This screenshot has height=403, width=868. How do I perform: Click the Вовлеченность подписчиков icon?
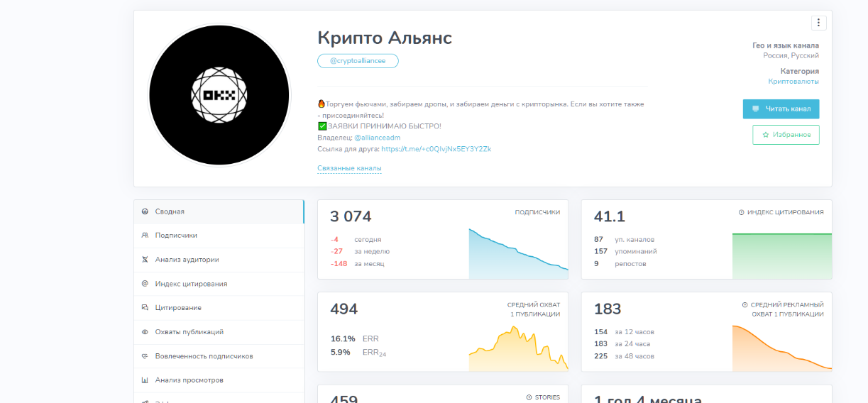[145, 356]
